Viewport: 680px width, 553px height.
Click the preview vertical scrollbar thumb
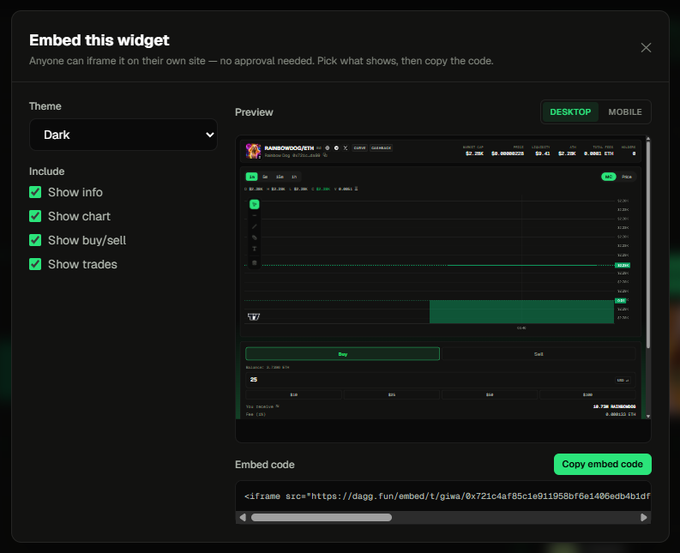[x=648, y=245]
